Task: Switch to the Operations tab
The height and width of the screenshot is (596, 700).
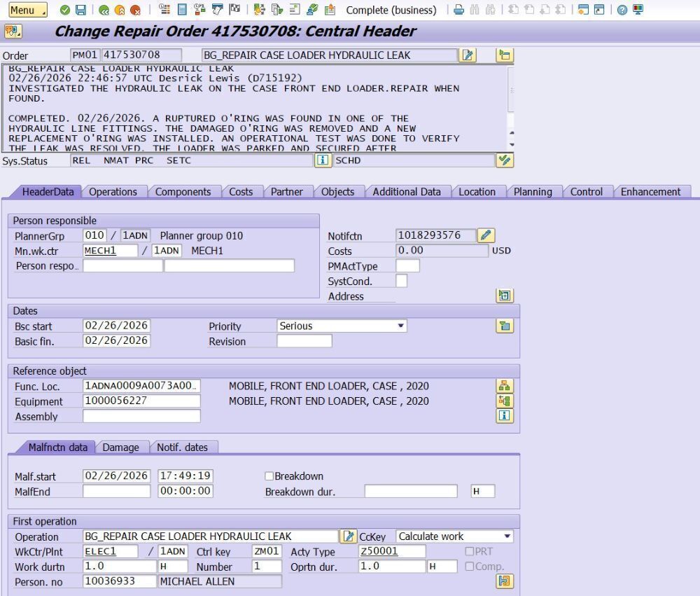Action: tap(113, 192)
